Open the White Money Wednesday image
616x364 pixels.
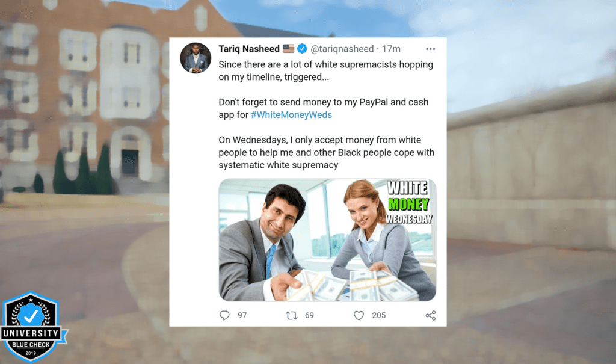point(327,240)
